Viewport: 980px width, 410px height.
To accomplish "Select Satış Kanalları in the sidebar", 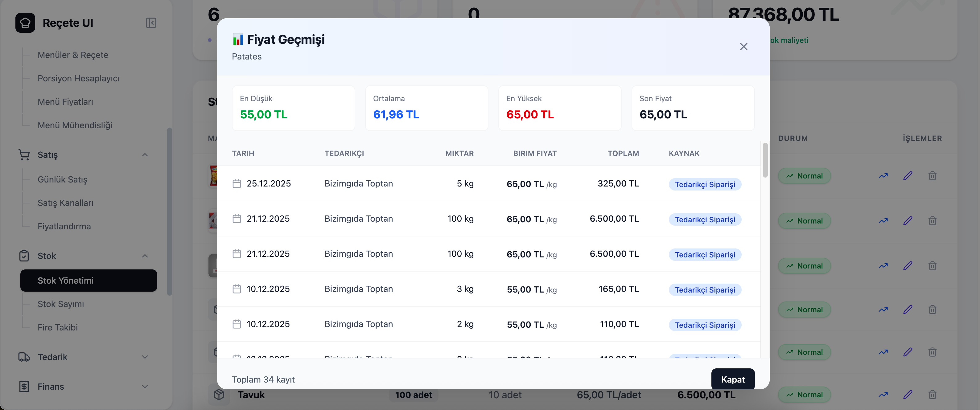I will click(65, 203).
